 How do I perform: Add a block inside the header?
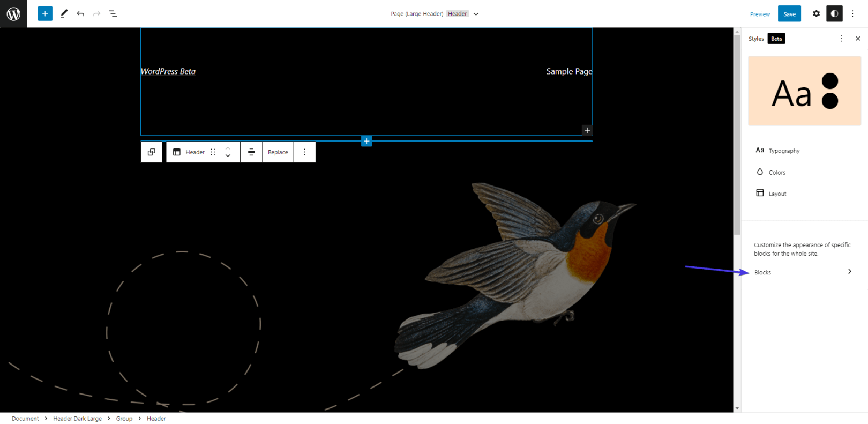(587, 130)
